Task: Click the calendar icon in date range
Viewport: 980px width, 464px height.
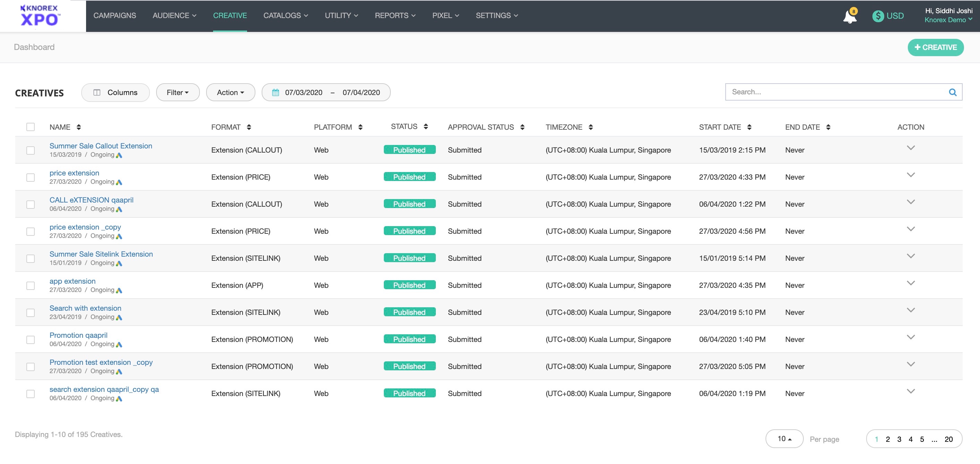Action: coord(276,93)
